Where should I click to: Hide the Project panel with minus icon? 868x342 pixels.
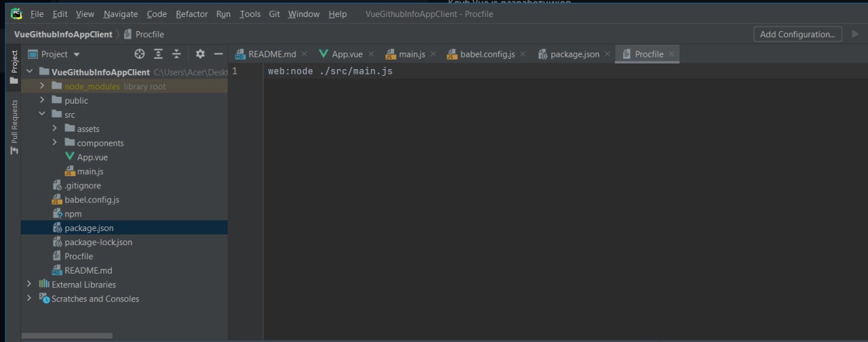(x=218, y=54)
